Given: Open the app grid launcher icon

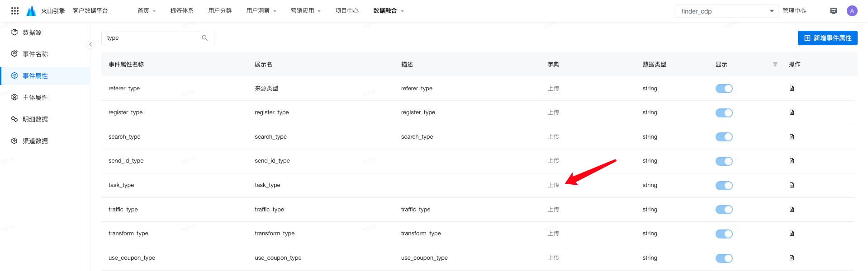Looking at the screenshot, I should [15, 11].
